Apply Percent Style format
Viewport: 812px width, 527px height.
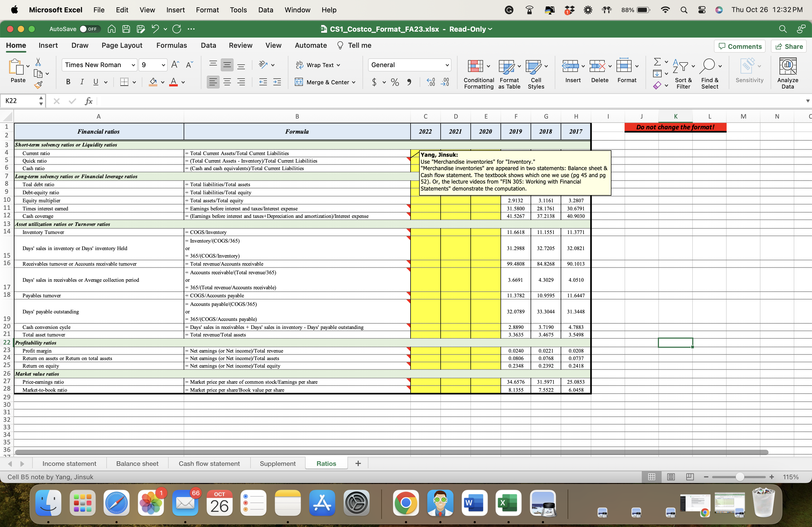pos(395,82)
